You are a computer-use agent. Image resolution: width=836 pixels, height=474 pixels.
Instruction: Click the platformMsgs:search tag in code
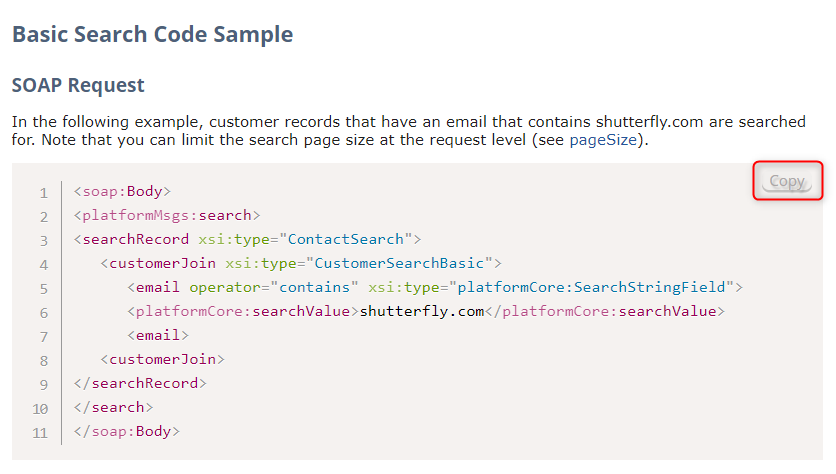[166, 215]
